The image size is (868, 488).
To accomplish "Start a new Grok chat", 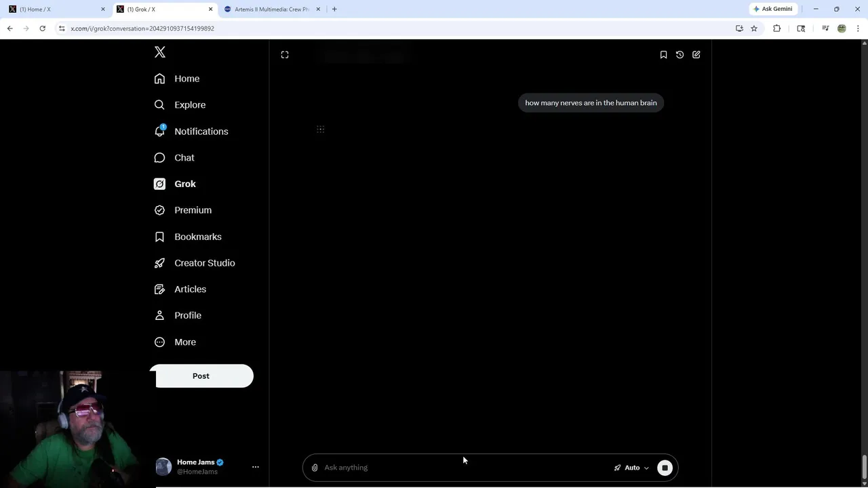I will point(696,55).
